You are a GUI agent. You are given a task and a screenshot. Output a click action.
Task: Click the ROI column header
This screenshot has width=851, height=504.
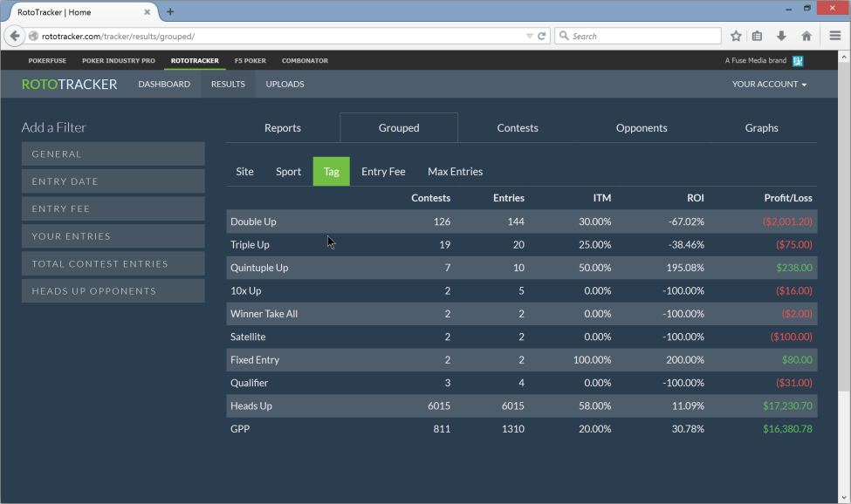(x=696, y=198)
